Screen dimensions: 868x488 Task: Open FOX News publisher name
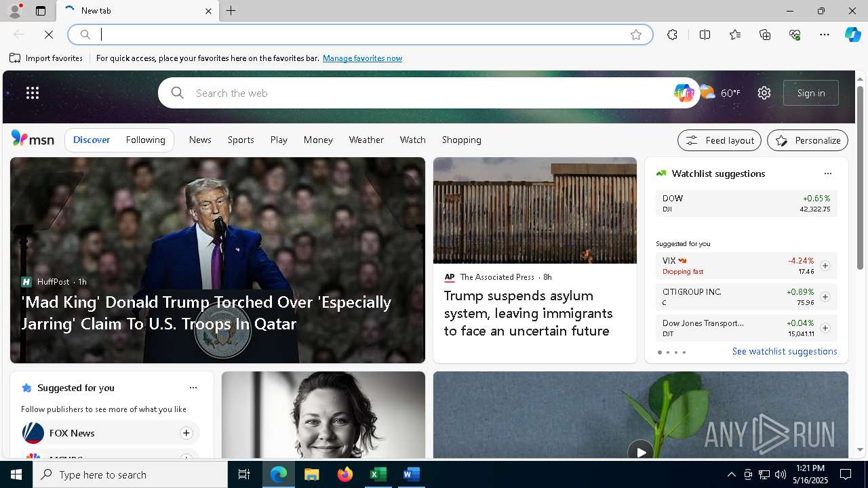72,433
